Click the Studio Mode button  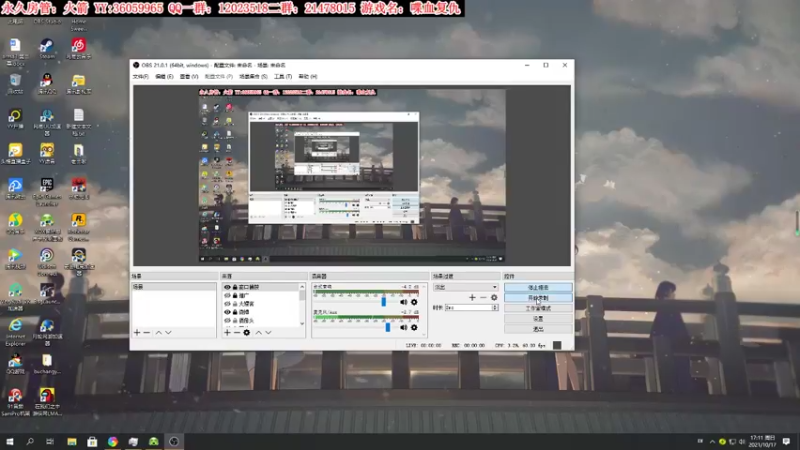(x=538, y=309)
